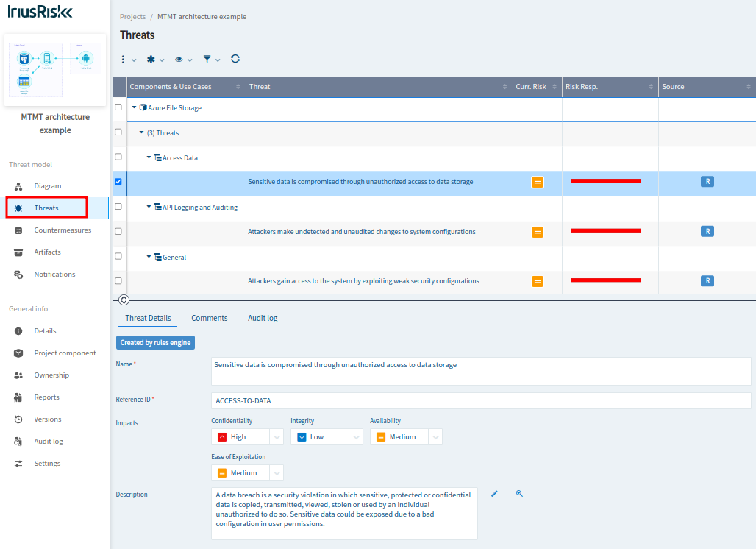756x549 pixels.
Task: Click the magnifier icon beside the Description field
Action: [x=519, y=493]
